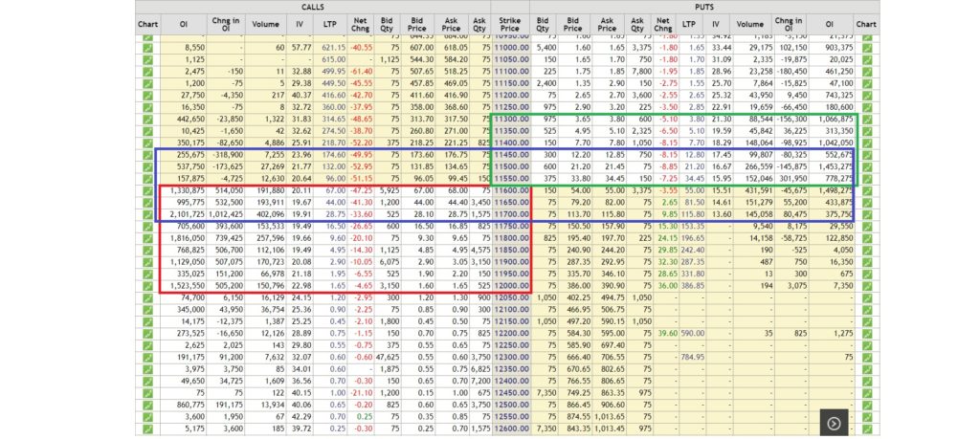The height and width of the screenshot is (439, 980).
Task: Open the puts chart icon for strike 12200.00
Action: (x=867, y=333)
